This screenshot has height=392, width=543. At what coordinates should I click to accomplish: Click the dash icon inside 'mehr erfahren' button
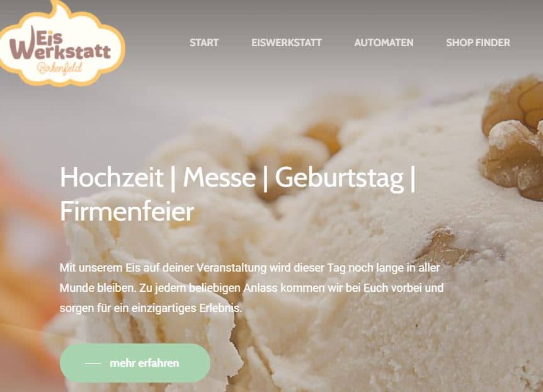pos(93,363)
